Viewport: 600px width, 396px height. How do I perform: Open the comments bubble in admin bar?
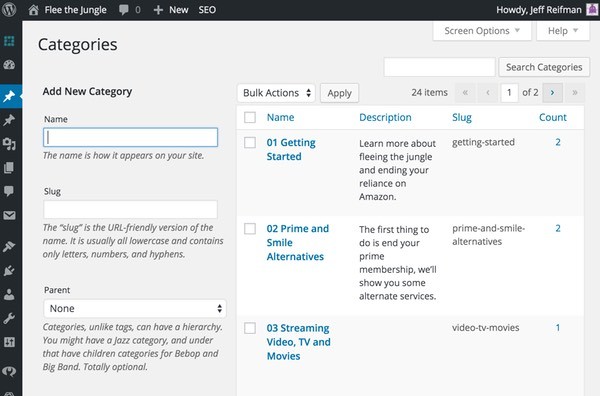124,10
